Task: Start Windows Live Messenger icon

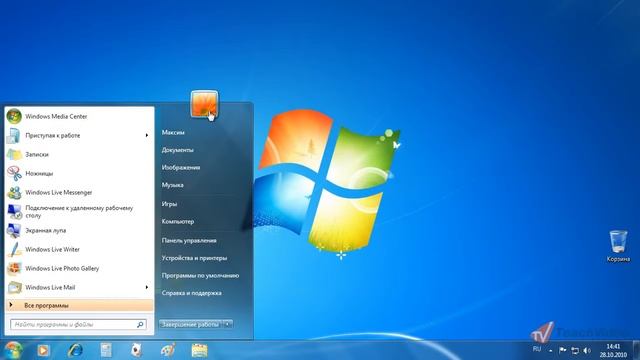Action: (x=14, y=192)
